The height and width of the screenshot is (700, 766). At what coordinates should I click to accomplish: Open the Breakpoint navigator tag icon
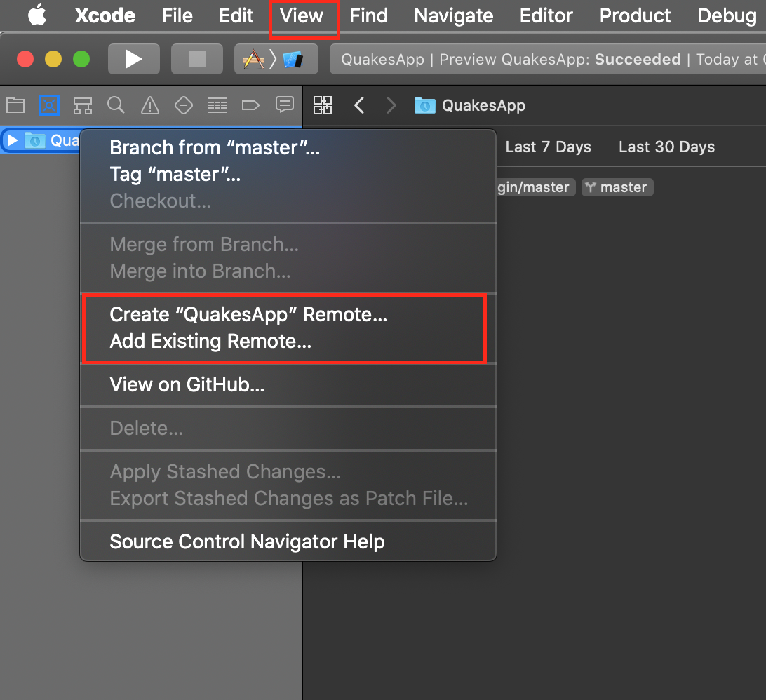(x=250, y=105)
